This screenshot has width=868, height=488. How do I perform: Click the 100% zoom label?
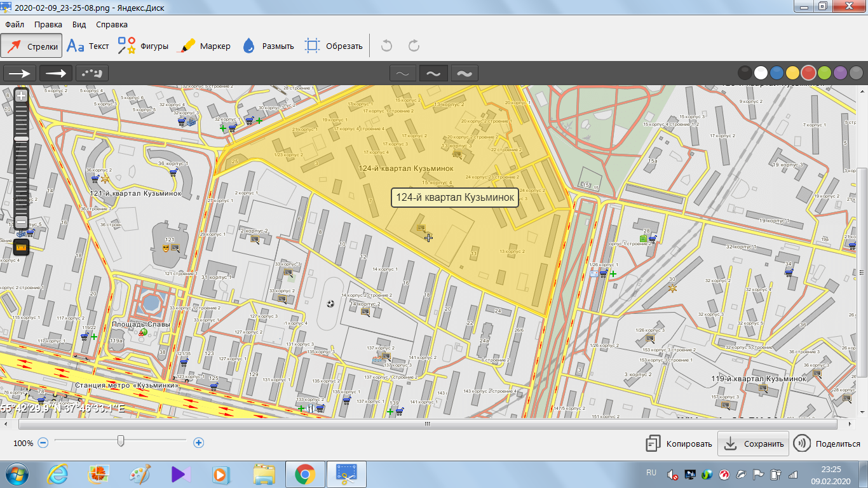23,443
